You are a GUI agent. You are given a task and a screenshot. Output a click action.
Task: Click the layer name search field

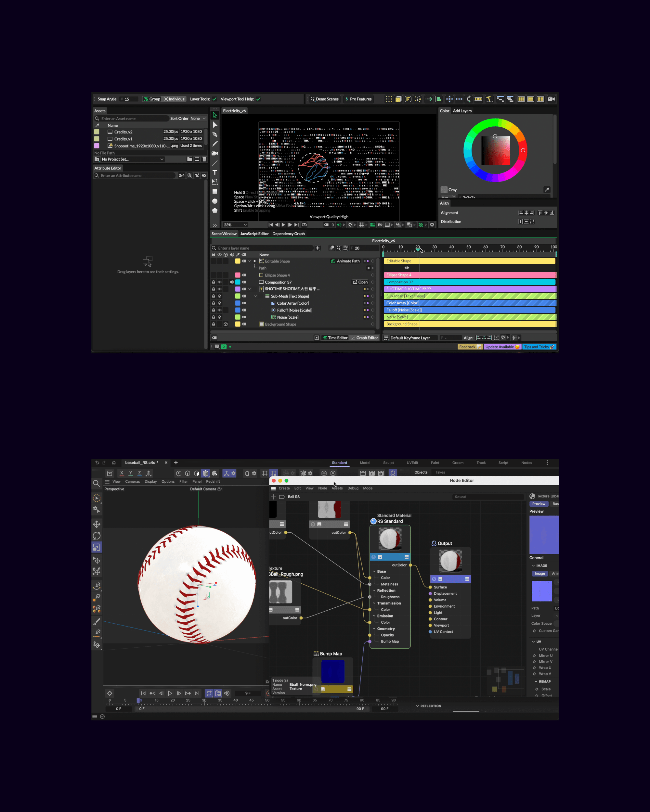click(264, 248)
